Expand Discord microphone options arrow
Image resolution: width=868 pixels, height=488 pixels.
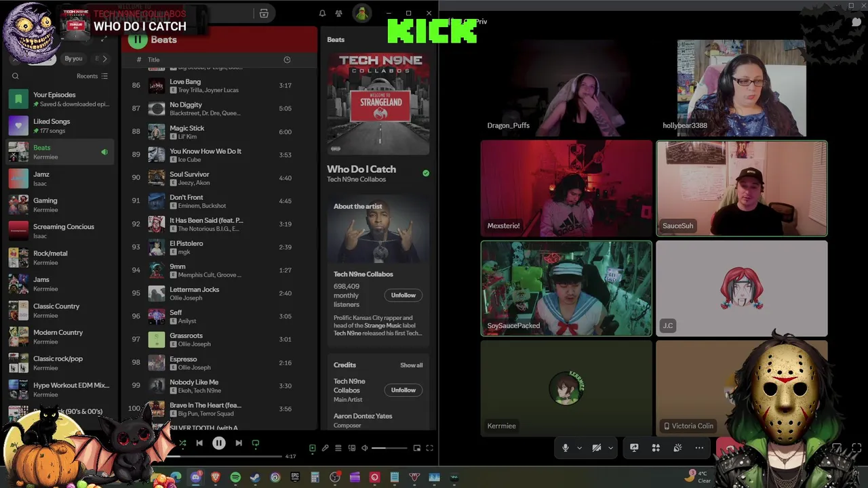(x=579, y=448)
